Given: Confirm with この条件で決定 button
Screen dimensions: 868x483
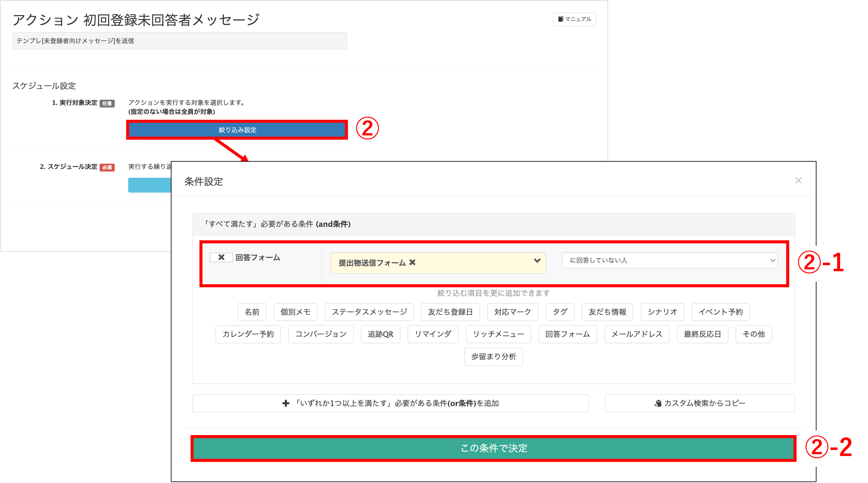Looking at the screenshot, I should click(x=493, y=448).
